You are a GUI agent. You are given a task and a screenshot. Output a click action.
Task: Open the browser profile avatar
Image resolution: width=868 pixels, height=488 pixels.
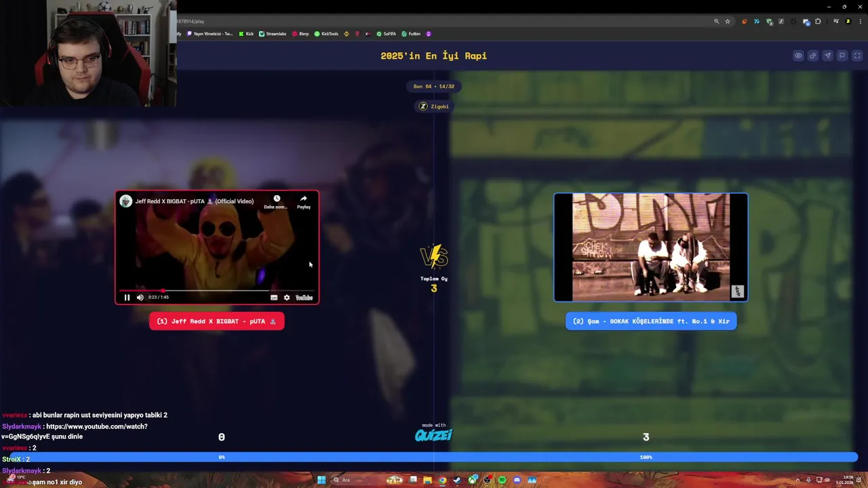848,21
